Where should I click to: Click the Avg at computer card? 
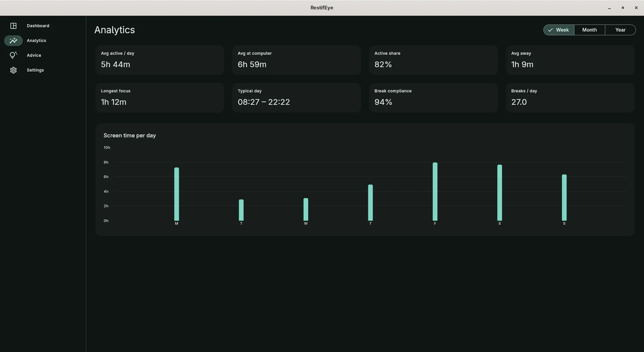point(297,60)
